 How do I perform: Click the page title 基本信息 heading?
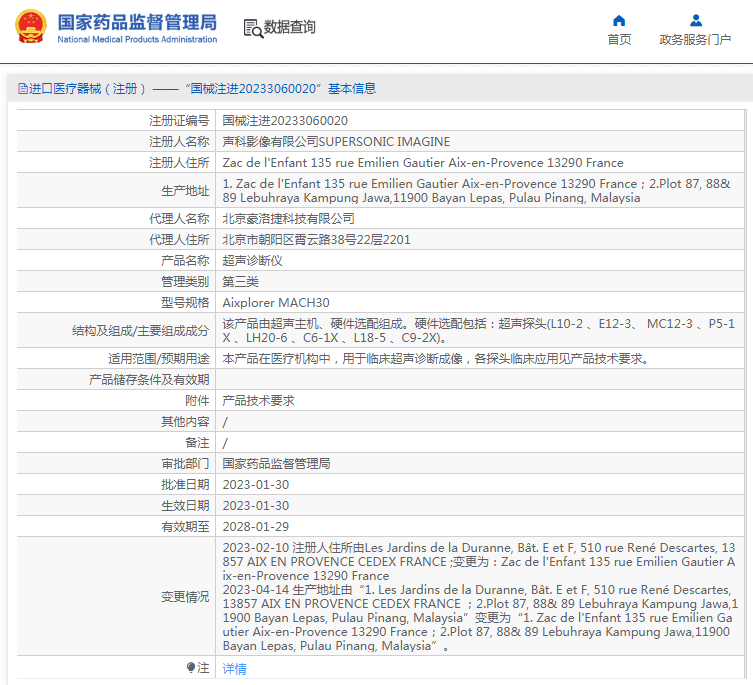coord(352,88)
